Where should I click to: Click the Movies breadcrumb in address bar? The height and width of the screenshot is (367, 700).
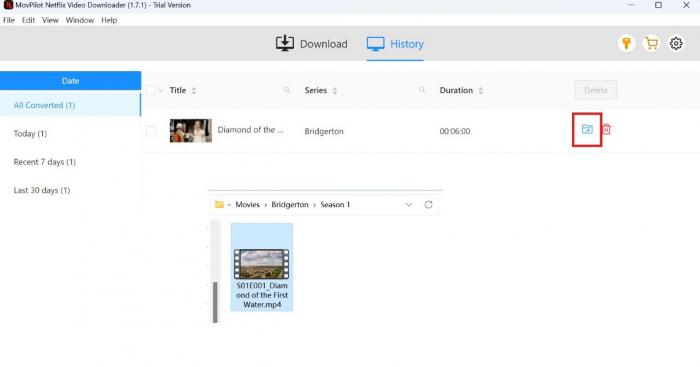[247, 204]
